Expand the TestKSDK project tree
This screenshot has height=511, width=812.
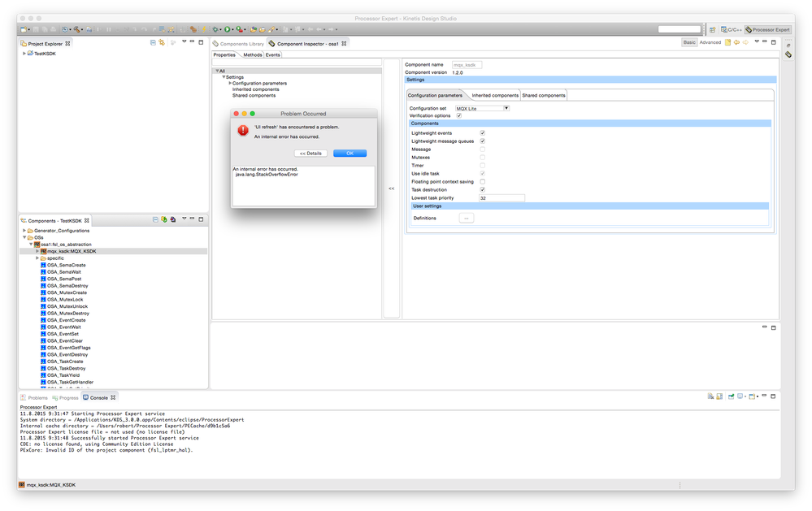pyautogui.click(x=24, y=54)
